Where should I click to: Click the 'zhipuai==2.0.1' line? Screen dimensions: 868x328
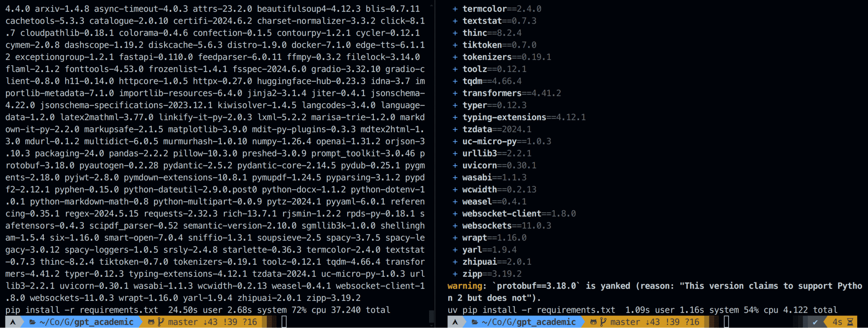(x=492, y=262)
